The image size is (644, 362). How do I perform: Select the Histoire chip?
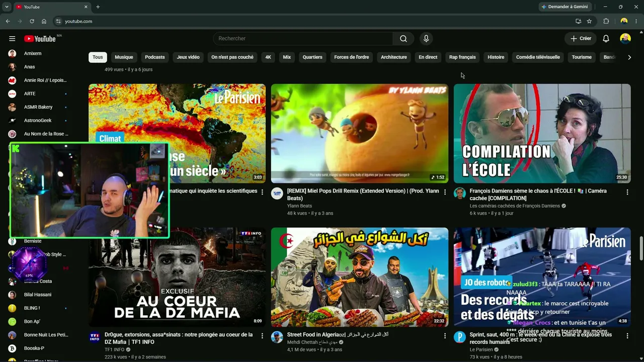tap(496, 57)
